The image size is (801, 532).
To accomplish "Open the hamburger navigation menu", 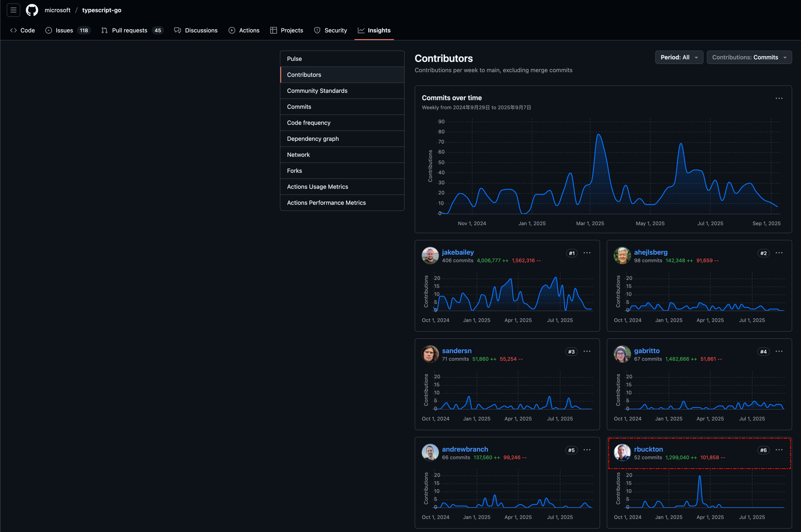I will pyautogui.click(x=13, y=10).
